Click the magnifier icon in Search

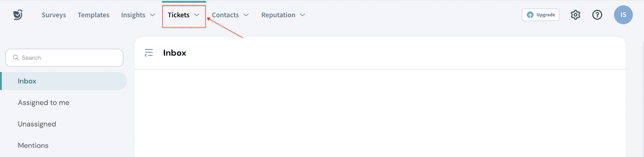click(16, 58)
